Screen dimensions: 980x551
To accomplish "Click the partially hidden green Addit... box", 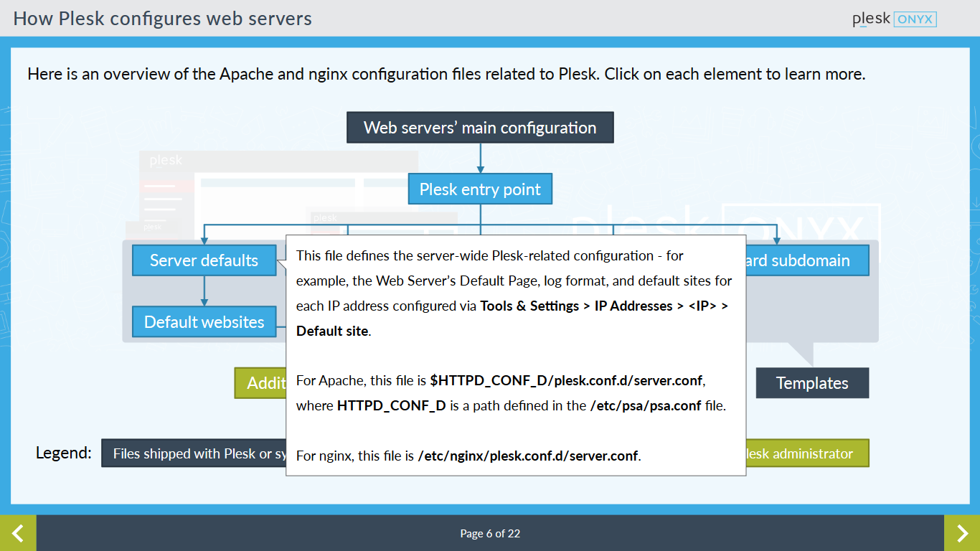I will click(x=260, y=383).
